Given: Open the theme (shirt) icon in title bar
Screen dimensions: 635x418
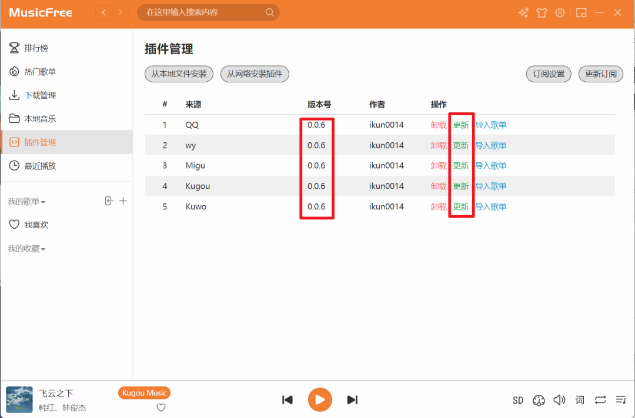Looking at the screenshot, I should (x=541, y=13).
